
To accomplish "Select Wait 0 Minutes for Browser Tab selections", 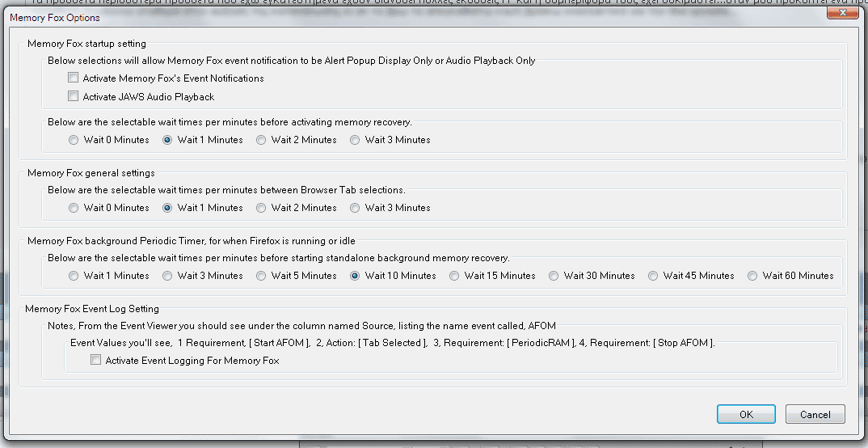I will [x=74, y=208].
